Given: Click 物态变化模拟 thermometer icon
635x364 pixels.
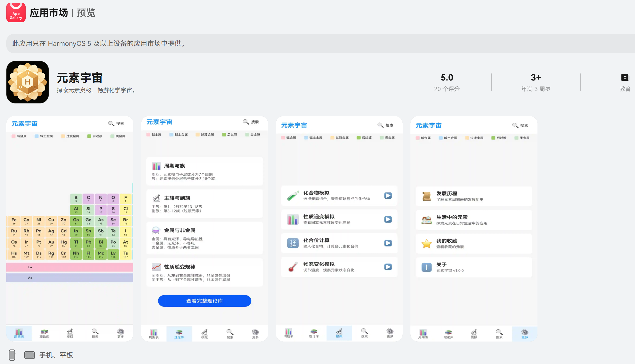Looking at the screenshot, I should click(x=293, y=267).
